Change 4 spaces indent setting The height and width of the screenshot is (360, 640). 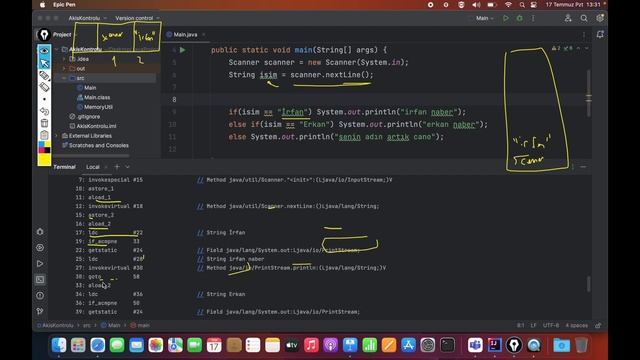pos(576,325)
